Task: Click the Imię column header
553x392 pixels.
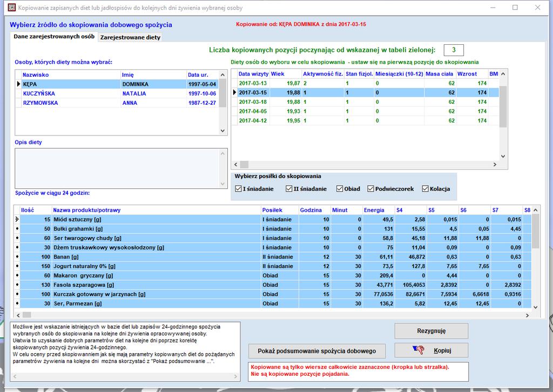Action: click(154, 75)
